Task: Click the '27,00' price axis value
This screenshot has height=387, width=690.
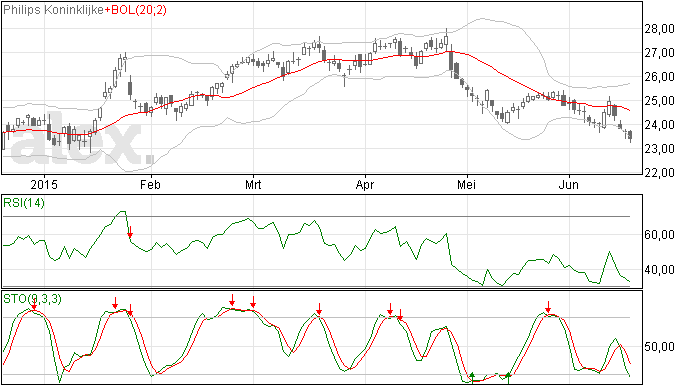Action: pyautogui.click(x=659, y=53)
